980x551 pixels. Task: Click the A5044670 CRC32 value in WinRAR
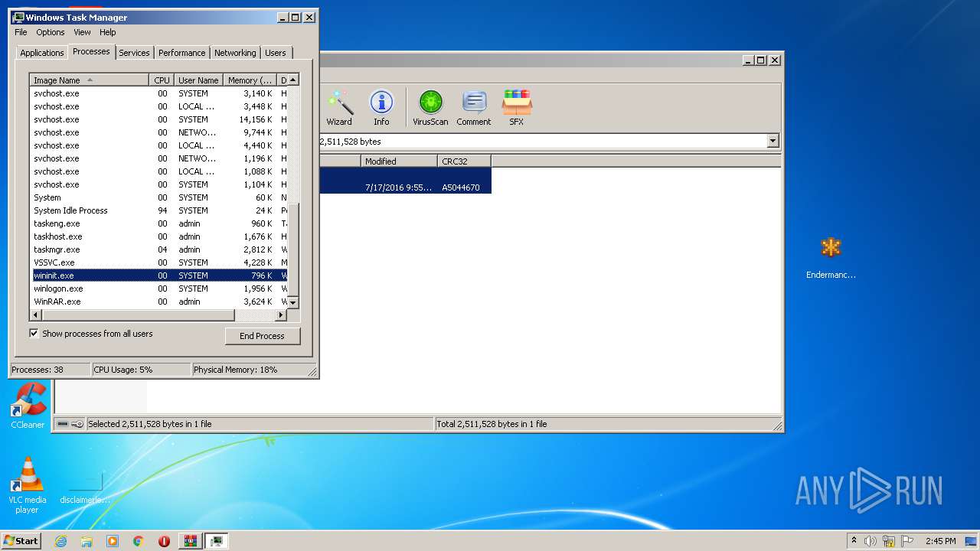461,187
